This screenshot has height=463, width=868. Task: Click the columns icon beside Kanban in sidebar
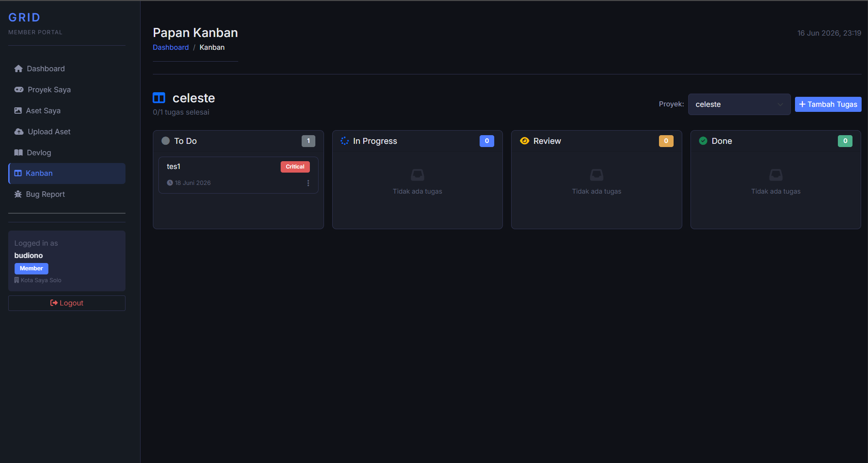[x=18, y=173]
